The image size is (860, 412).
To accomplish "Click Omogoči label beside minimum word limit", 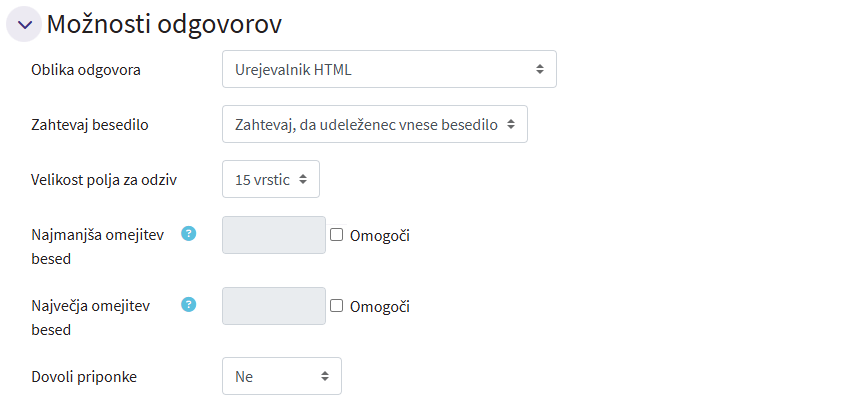I will (x=380, y=236).
